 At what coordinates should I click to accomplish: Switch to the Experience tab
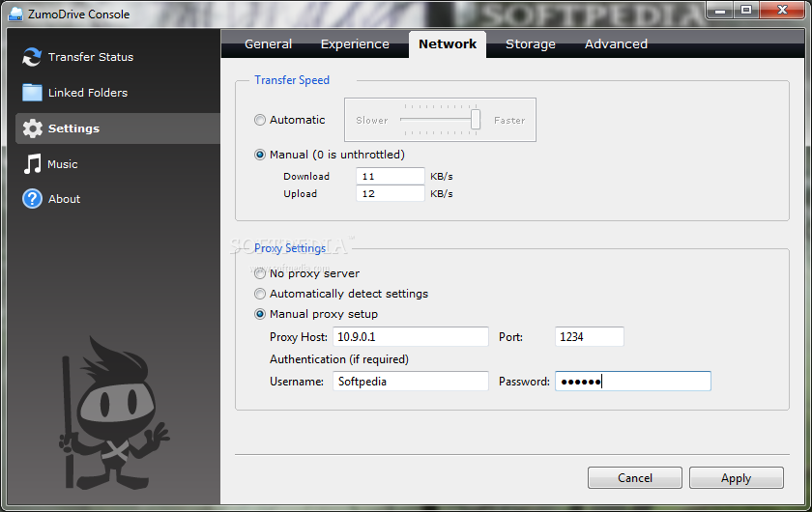355,44
